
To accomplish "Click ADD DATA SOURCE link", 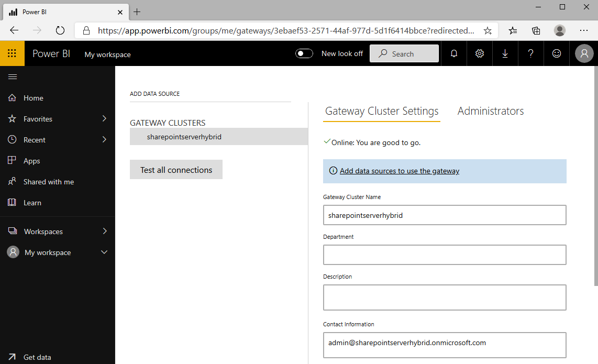I will point(154,94).
